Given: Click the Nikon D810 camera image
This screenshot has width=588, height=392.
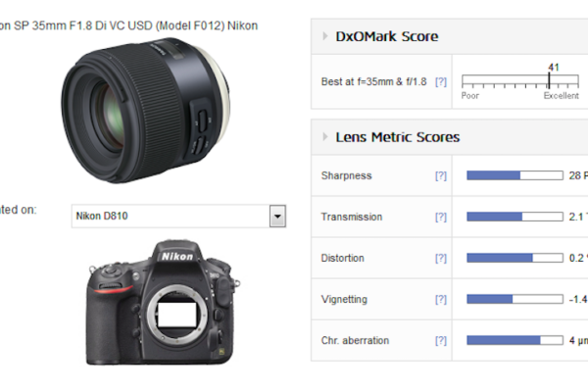Looking at the screenshot, I should (163, 302).
